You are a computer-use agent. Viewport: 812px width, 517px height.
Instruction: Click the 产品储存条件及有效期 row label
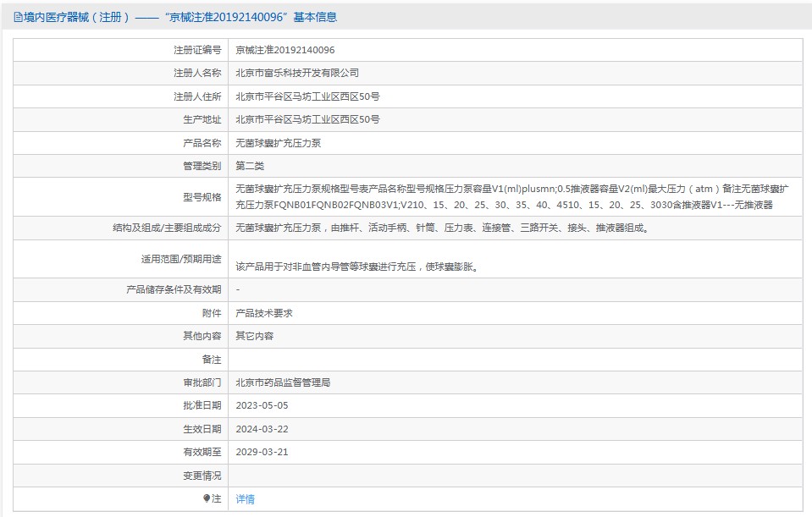pyautogui.click(x=174, y=290)
